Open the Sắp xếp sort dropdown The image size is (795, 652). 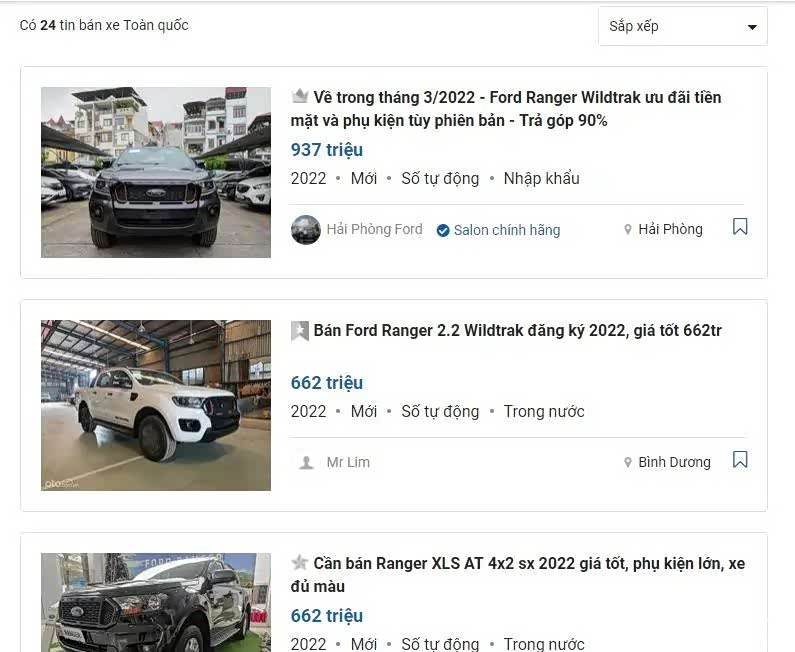point(682,26)
